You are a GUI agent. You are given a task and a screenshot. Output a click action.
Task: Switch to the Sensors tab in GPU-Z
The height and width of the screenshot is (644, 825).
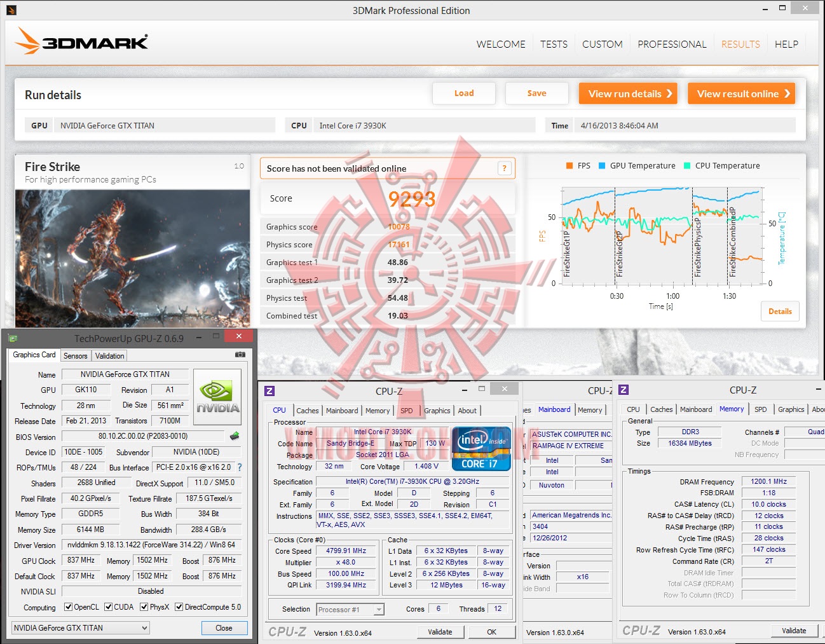coord(76,356)
